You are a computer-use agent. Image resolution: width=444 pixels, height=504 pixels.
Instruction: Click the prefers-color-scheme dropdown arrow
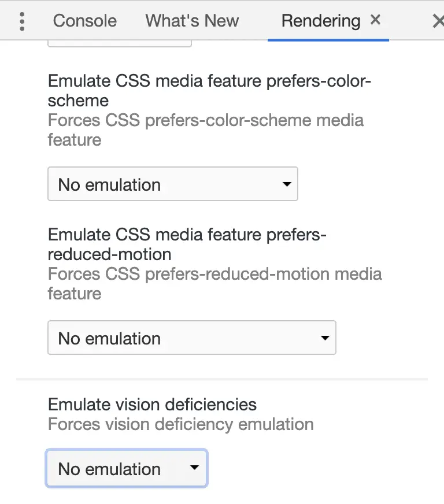tap(287, 184)
